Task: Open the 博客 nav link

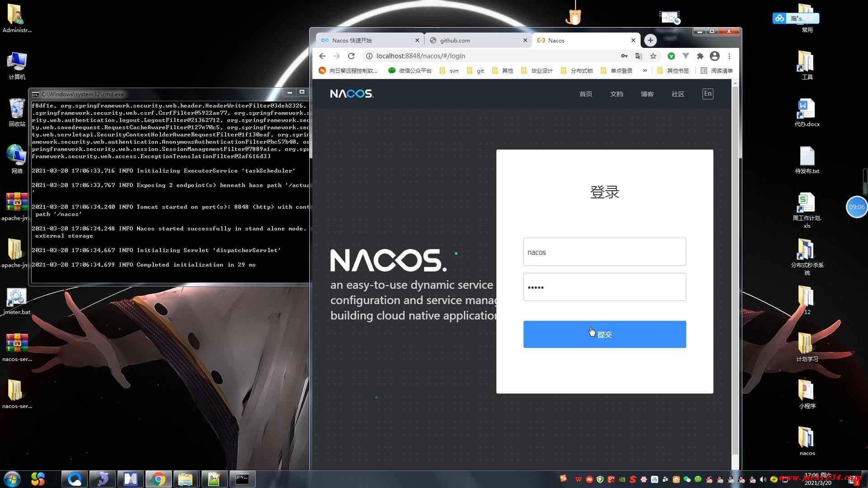Action: pyautogui.click(x=647, y=94)
